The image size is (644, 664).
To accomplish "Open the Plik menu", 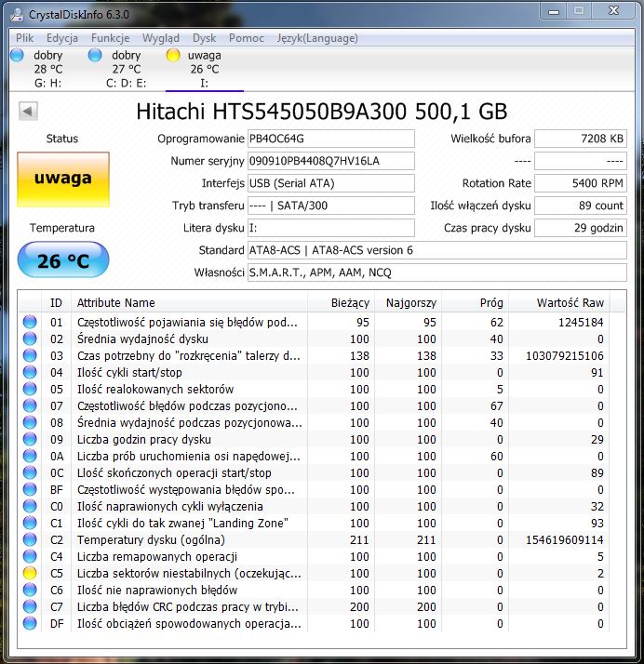I will (24, 38).
